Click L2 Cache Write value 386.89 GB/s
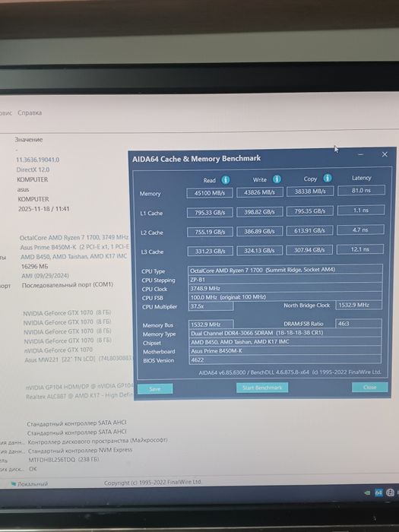The image size is (399, 532). [x=260, y=231]
